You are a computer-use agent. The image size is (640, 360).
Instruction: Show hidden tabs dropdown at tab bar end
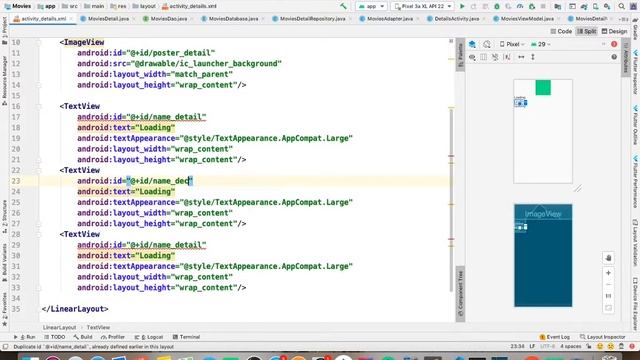click(623, 19)
